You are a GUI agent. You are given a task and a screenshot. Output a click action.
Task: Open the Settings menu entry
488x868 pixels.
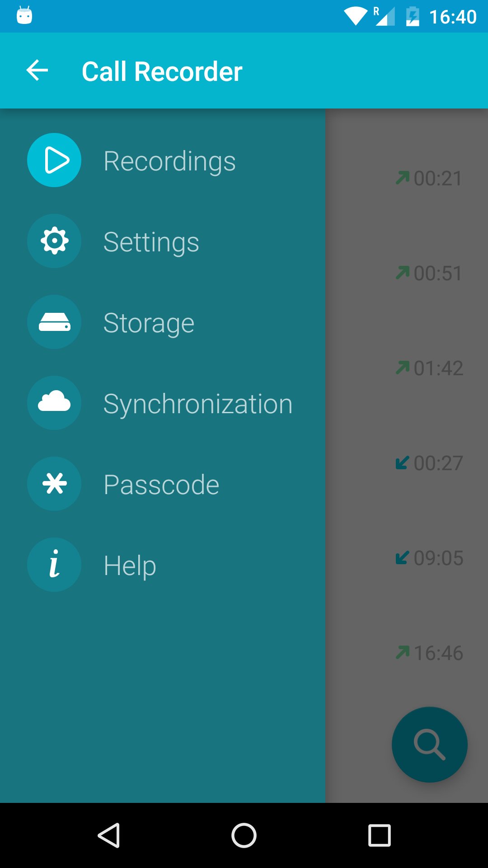coord(151,242)
